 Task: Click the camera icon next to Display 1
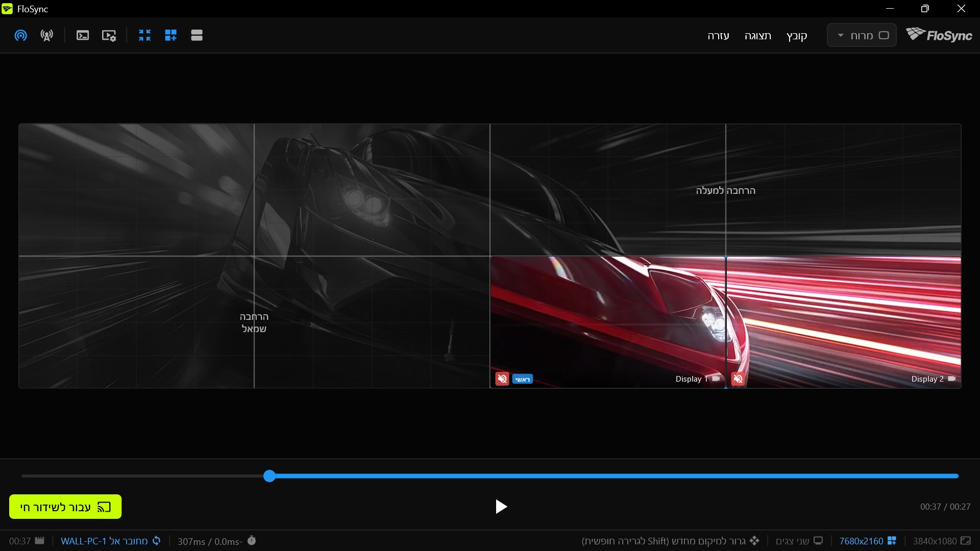click(716, 379)
